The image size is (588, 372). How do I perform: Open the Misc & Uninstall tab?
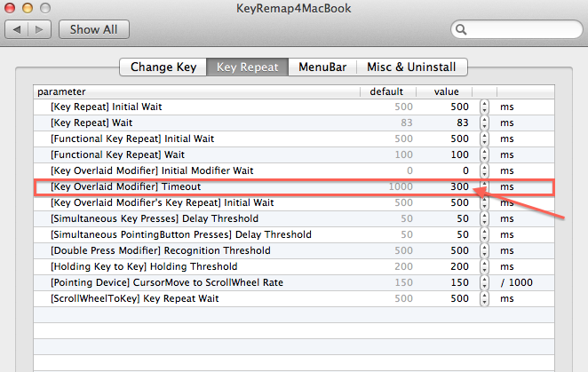(411, 67)
